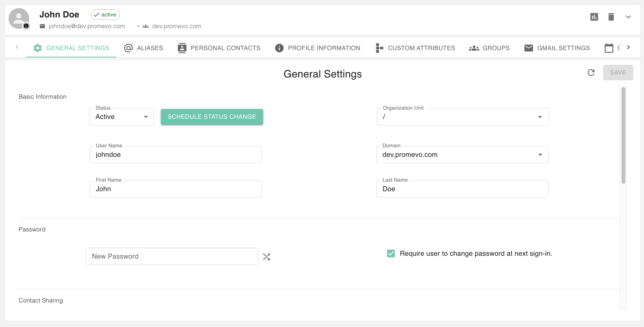
Task: Open the Groups tab
Action: (489, 48)
